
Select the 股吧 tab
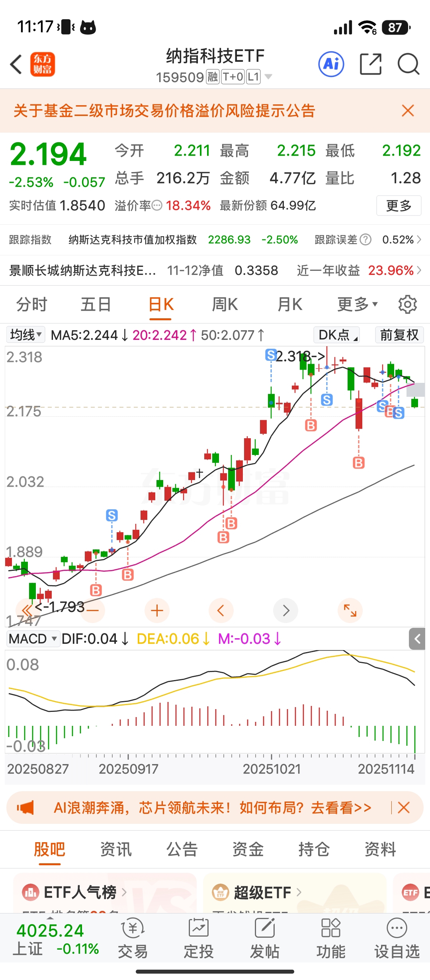click(x=49, y=849)
